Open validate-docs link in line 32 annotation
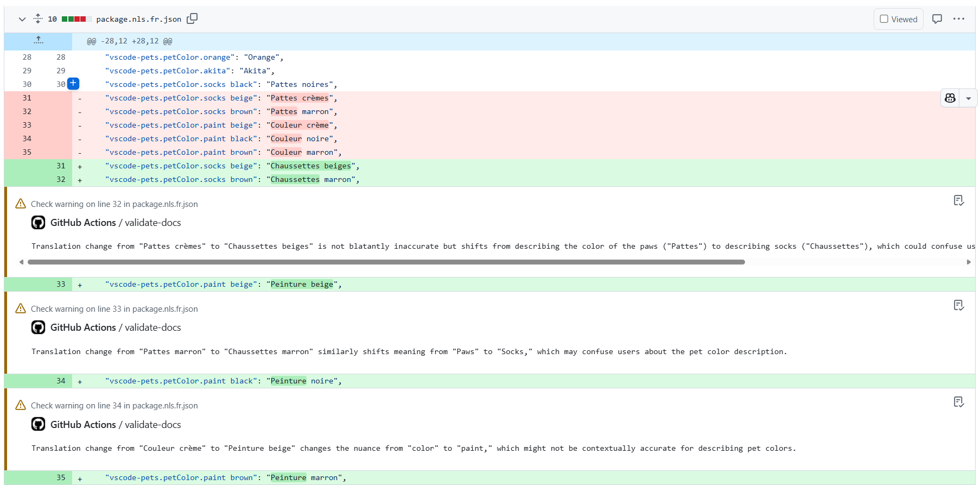The width and height of the screenshot is (980, 485). pos(153,223)
